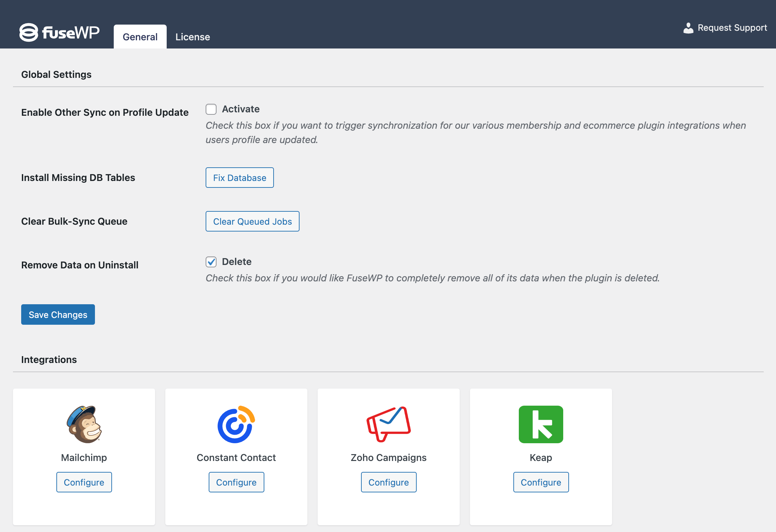Enable the Activate sync on profile update checkbox

(x=211, y=109)
